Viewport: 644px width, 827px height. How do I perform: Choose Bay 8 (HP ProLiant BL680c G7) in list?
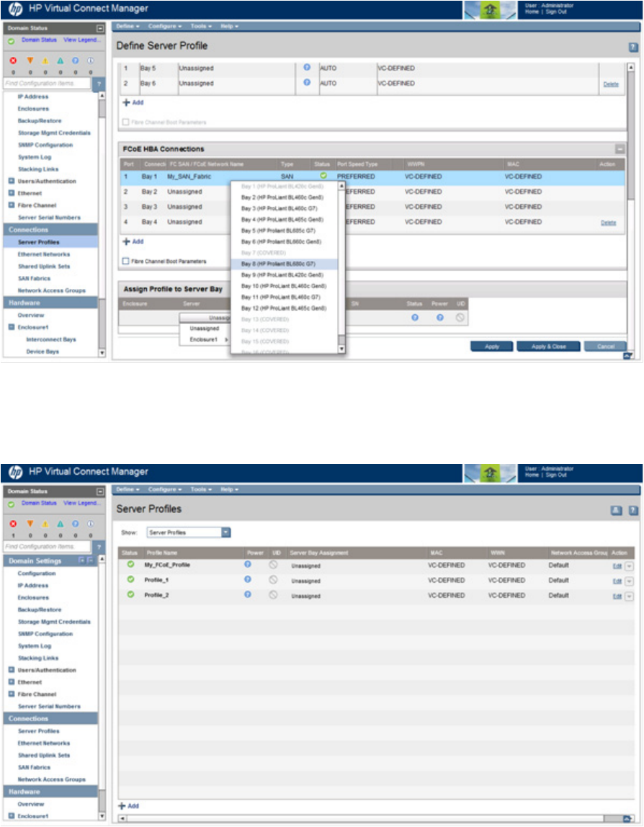pos(285,264)
